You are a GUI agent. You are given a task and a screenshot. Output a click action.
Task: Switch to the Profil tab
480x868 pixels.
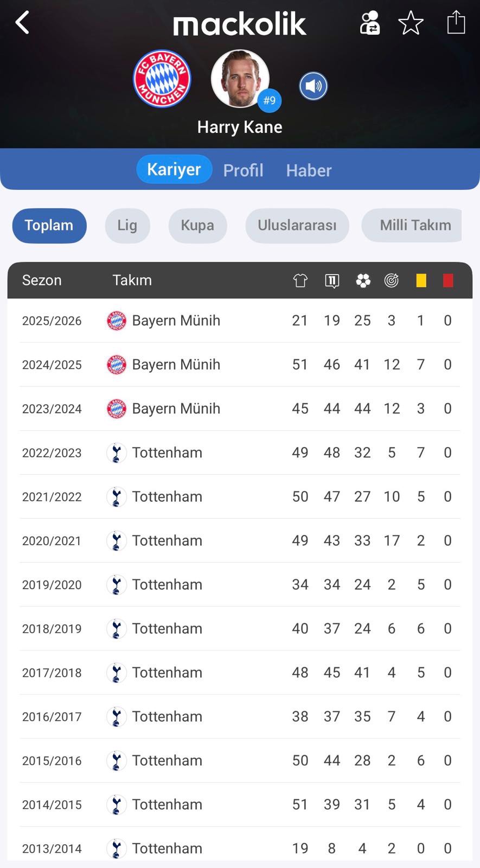pyautogui.click(x=243, y=170)
